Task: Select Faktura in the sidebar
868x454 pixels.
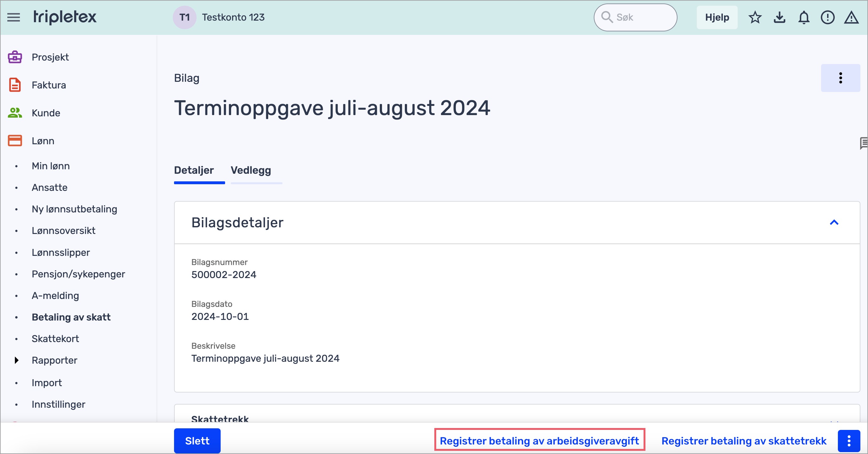Action: 49,85
